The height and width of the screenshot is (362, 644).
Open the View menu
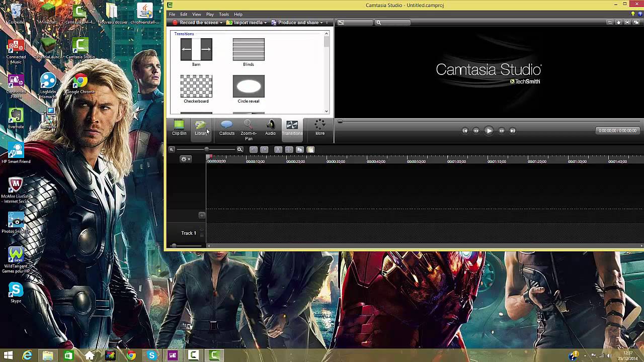pyautogui.click(x=197, y=14)
